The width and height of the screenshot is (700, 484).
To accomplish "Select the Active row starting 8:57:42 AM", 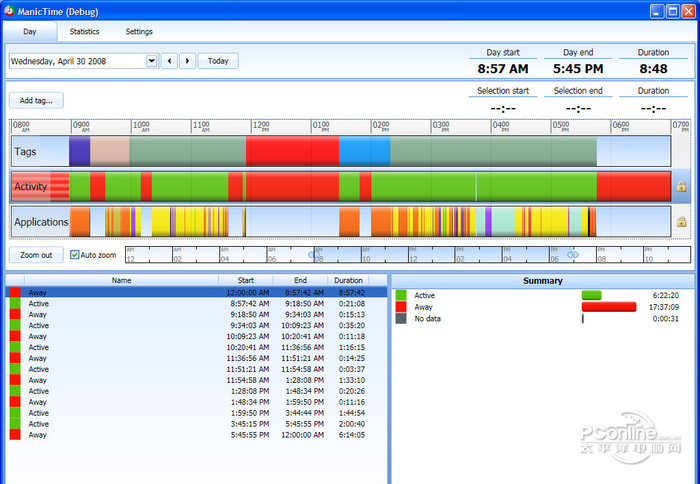I will click(196, 304).
